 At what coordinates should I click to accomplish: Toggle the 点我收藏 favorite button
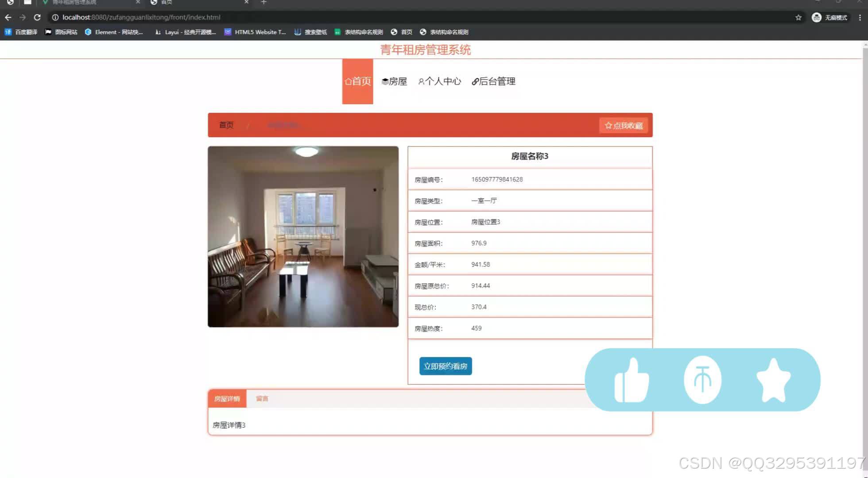click(x=623, y=125)
